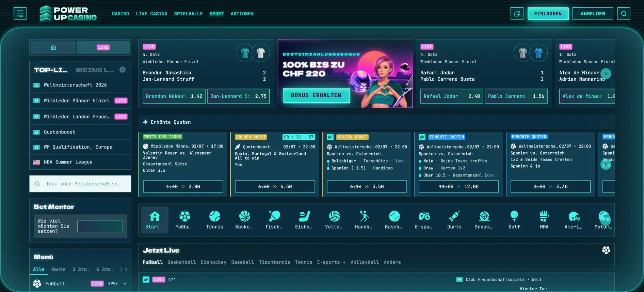Open the SPIELHALLE menu item

188,14
